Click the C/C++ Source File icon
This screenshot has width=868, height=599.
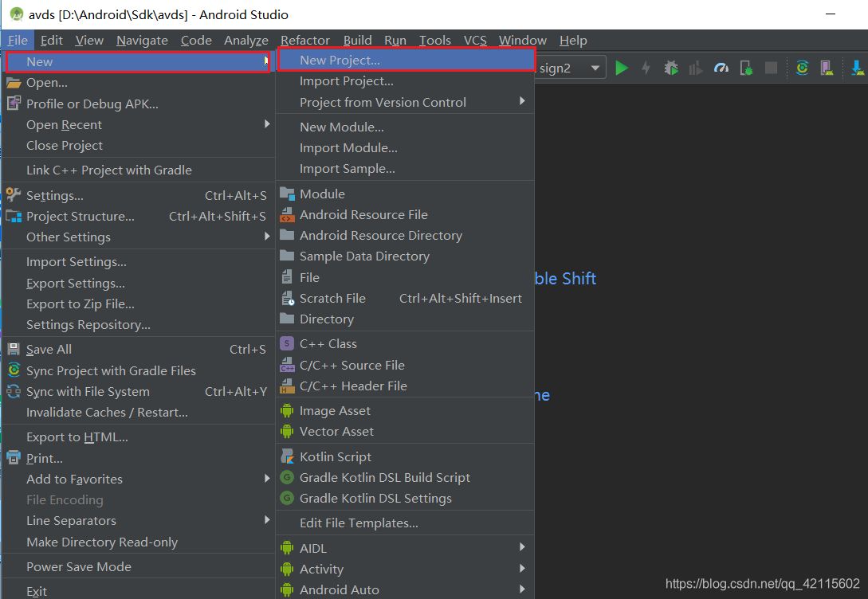[287, 365]
